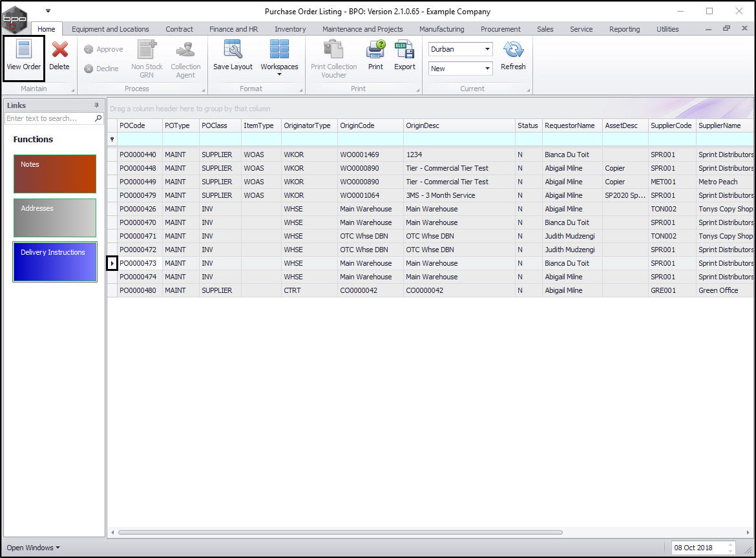Open the View Order tool
Viewport: 756px width, 558px height.
coord(24,58)
